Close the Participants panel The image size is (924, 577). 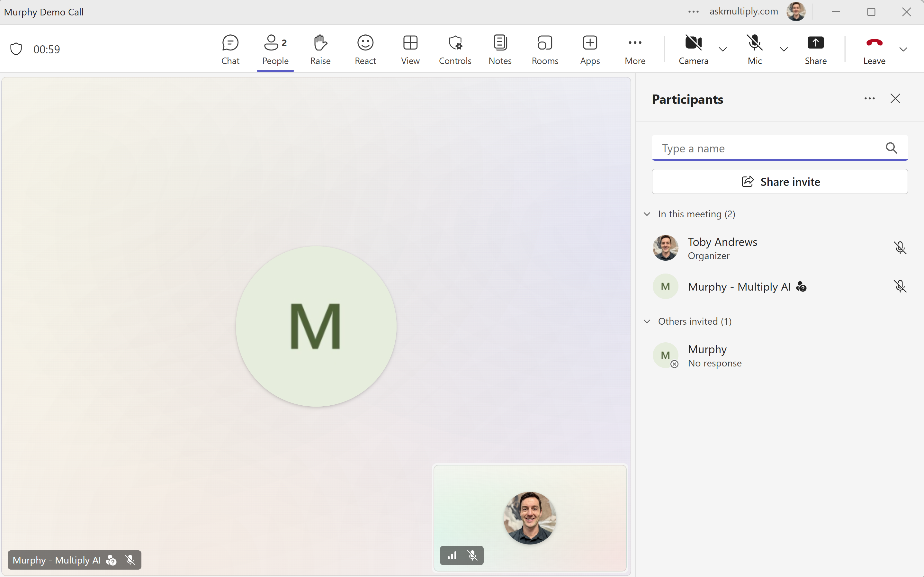coord(895,98)
